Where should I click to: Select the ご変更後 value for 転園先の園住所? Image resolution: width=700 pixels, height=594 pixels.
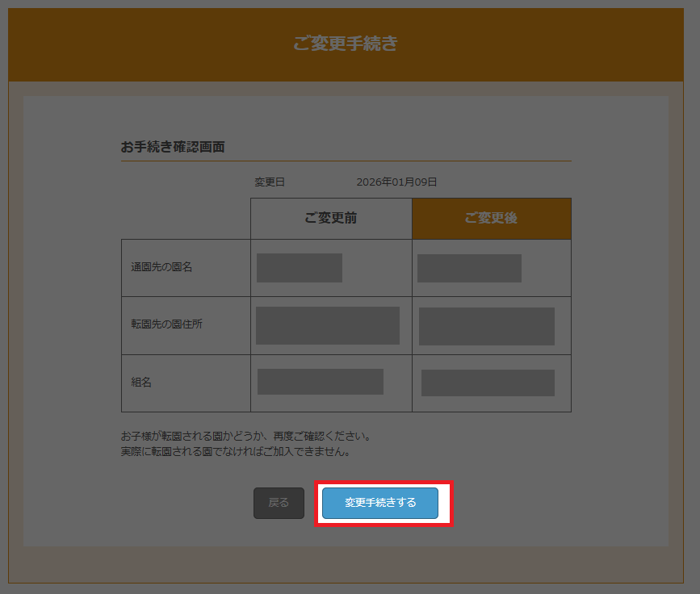(487, 326)
